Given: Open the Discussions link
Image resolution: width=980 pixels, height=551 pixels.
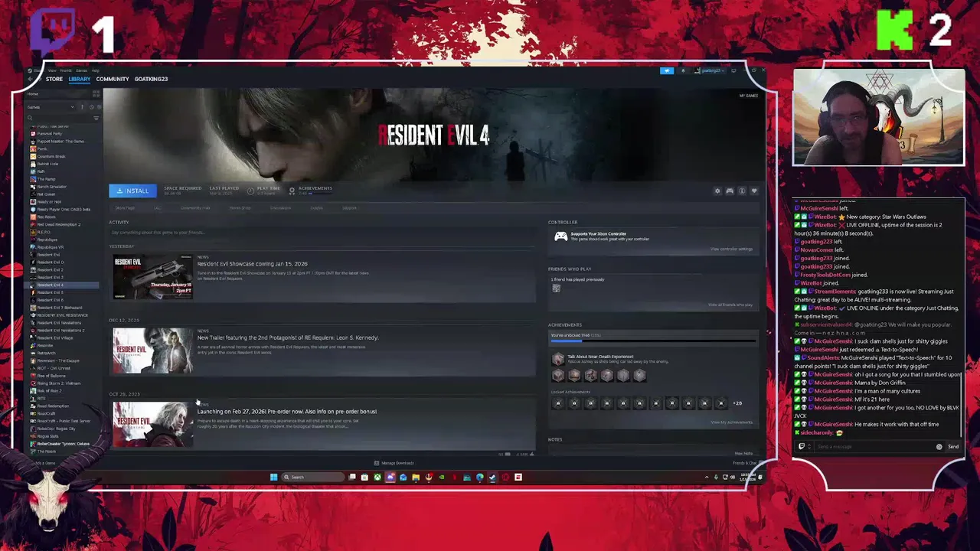Looking at the screenshot, I should tap(280, 208).
